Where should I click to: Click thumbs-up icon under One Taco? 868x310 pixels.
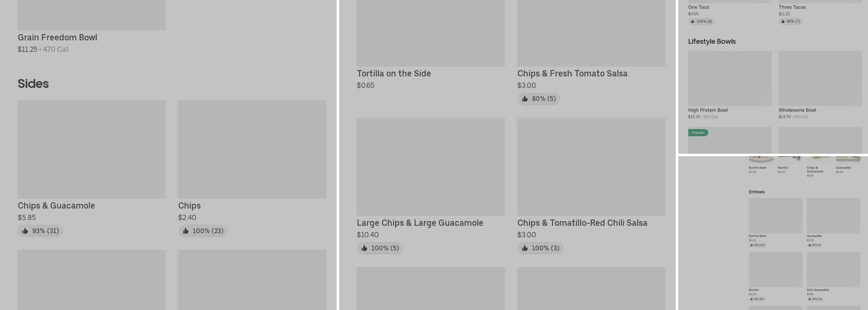[x=693, y=22]
